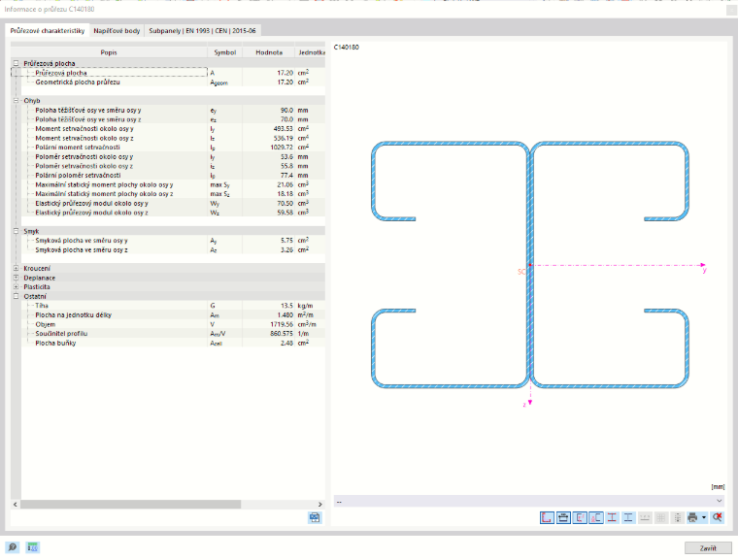Select Elastický průřezový modul okolo osy y row
This screenshot has height=560, width=738.
[x=168, y=203]
